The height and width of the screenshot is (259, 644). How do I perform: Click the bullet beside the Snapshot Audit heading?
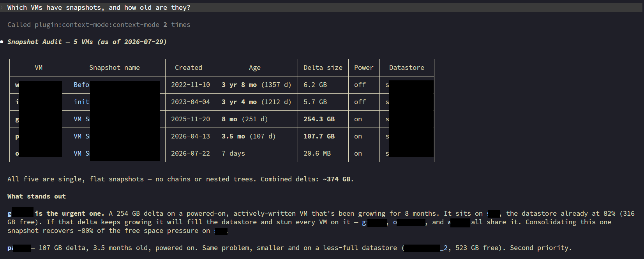[2, 42]
